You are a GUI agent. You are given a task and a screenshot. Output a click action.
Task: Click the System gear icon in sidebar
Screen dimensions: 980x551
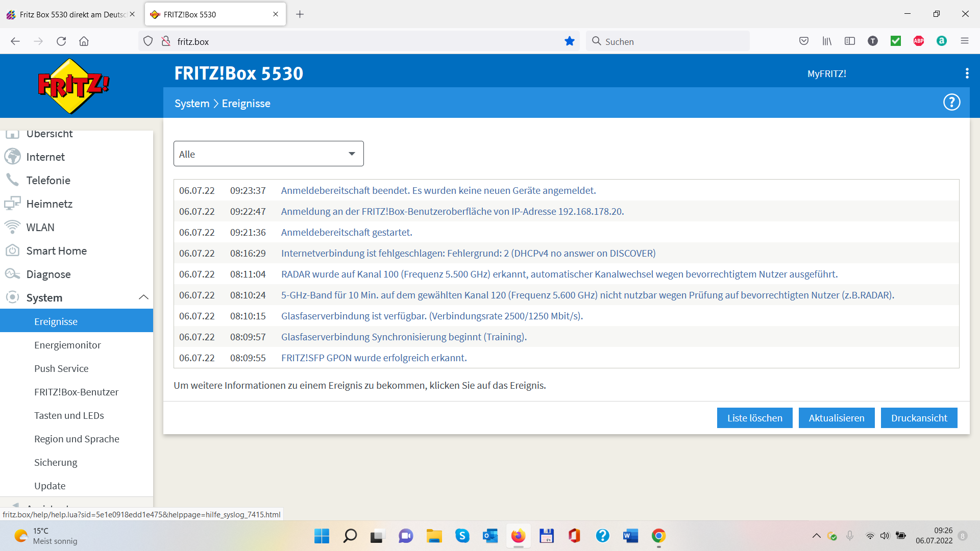click(12, 297)
